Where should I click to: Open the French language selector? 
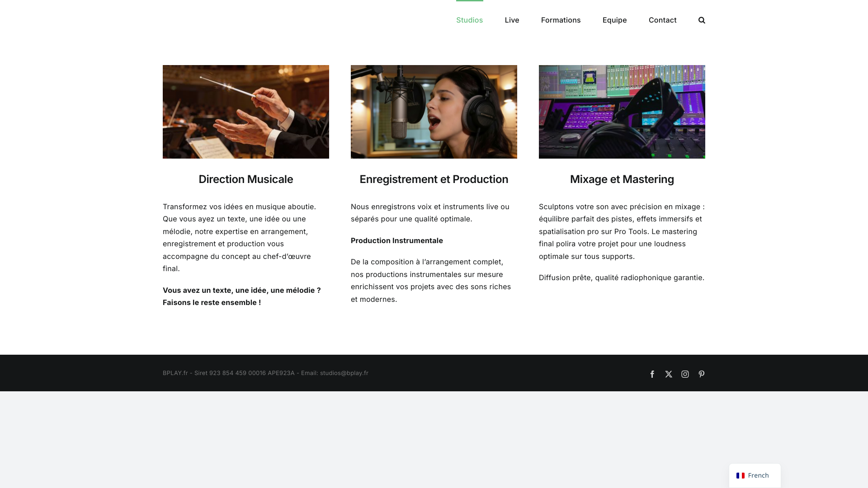755,475
